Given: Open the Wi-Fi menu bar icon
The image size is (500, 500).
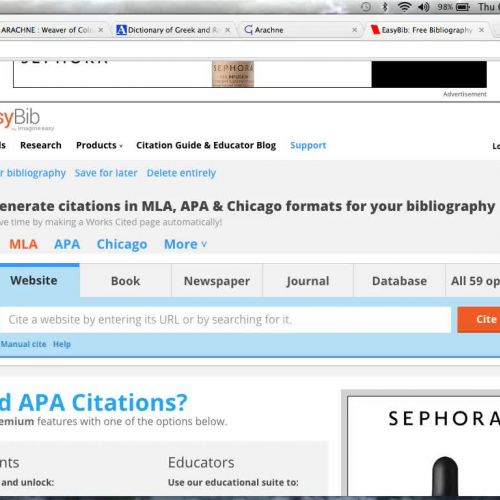Looking at the screenshot, I should [x=404, y=7].
